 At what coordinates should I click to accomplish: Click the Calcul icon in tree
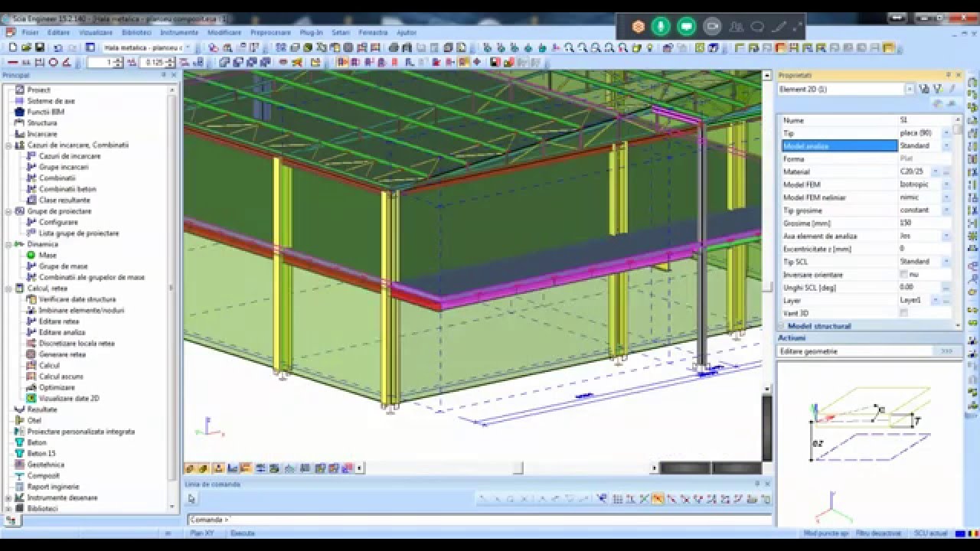tap(31, 365)
